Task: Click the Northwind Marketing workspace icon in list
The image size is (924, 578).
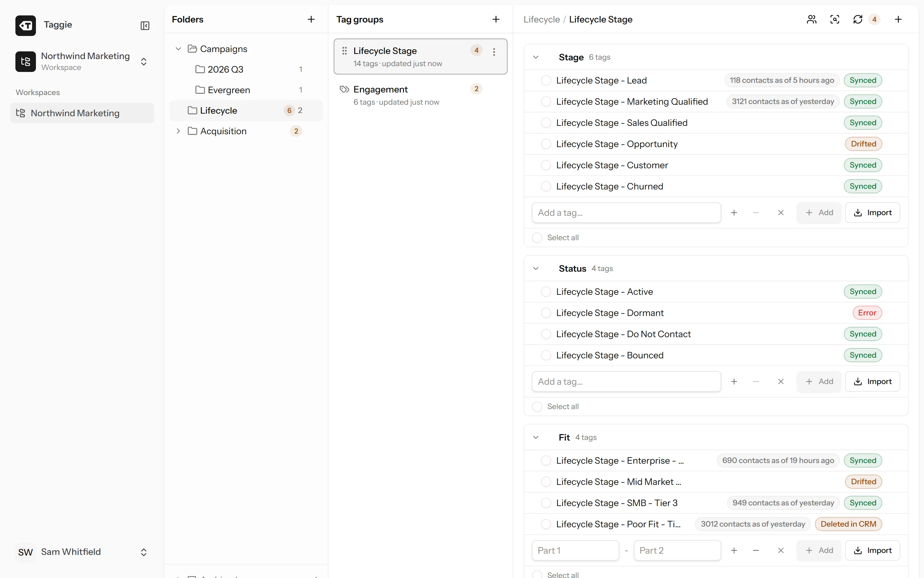Action: coord(21,113)
